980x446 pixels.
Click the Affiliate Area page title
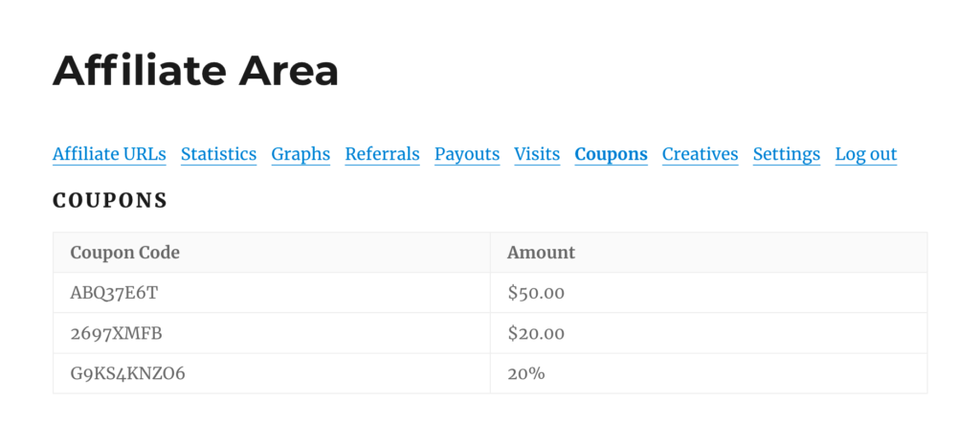(195, 71)
